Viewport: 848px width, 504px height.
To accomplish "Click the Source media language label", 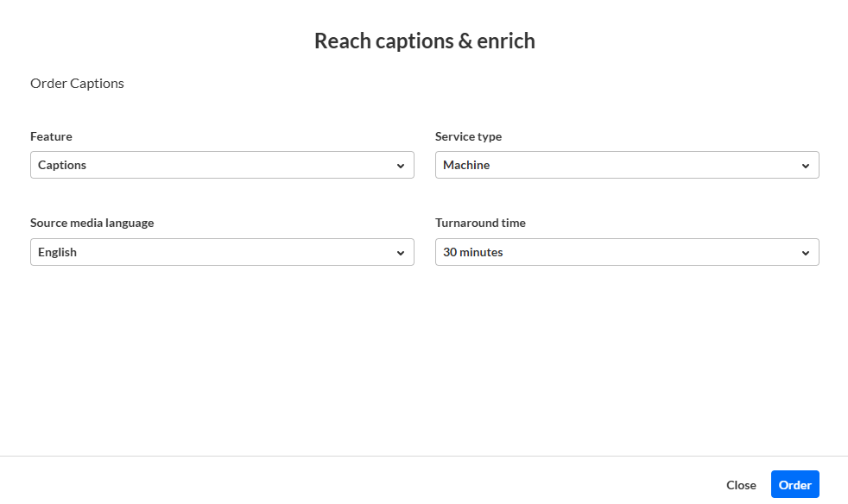I will coord(92,223).
